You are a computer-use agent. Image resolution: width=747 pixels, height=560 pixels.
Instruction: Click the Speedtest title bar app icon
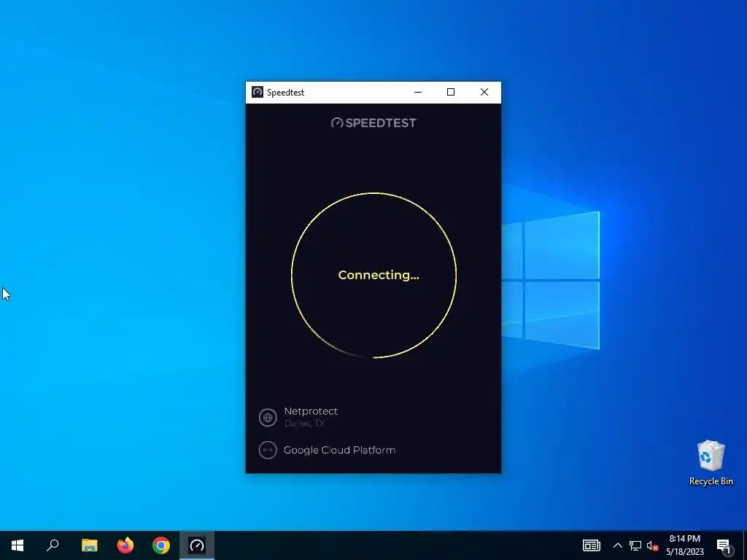[x=258, y=92]
